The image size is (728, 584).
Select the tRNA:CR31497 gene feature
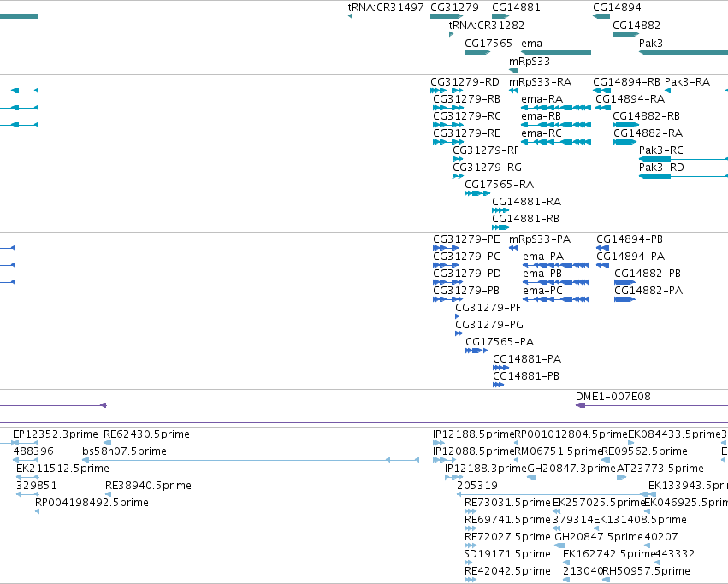pyautogui.click(x=350, y=16)
